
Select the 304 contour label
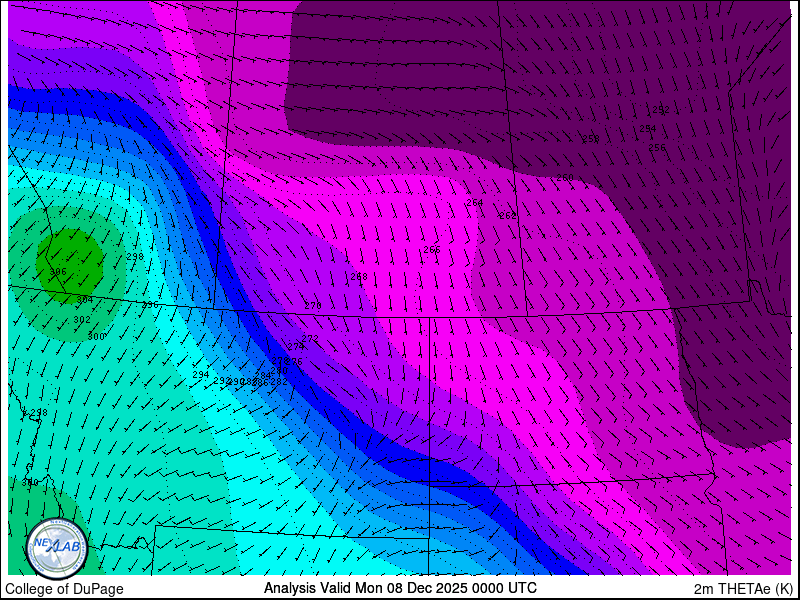(85, 299)
